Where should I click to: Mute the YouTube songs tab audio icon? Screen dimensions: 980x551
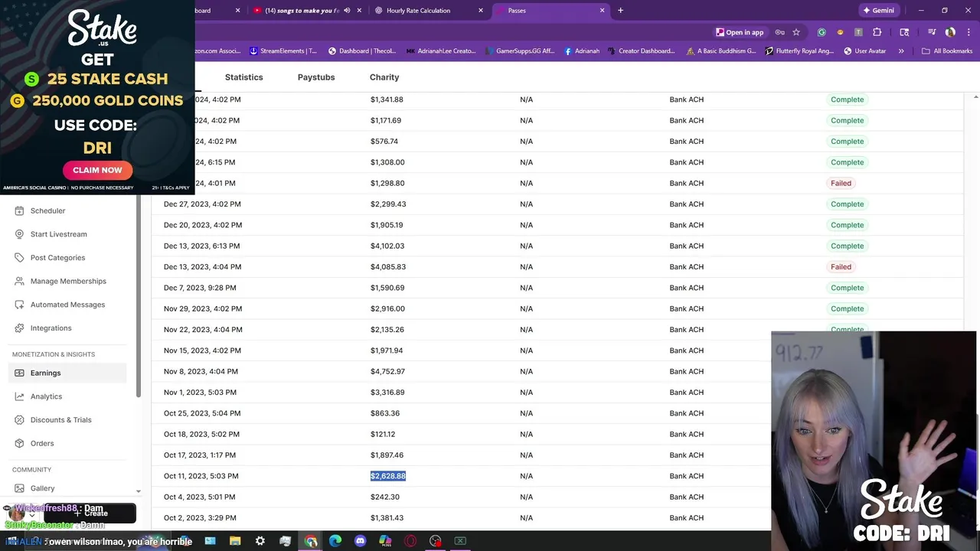[347, 11]
